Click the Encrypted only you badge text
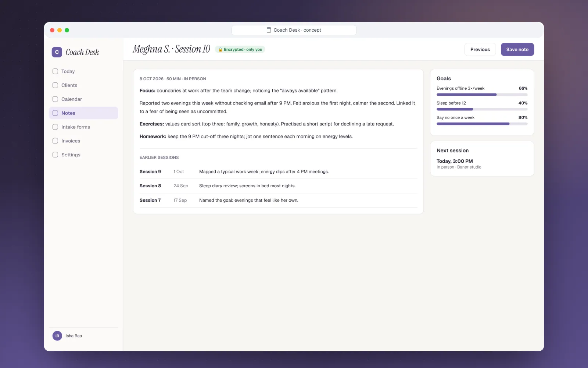This screenshot has width=588, height=368. (x=243, y=50)
